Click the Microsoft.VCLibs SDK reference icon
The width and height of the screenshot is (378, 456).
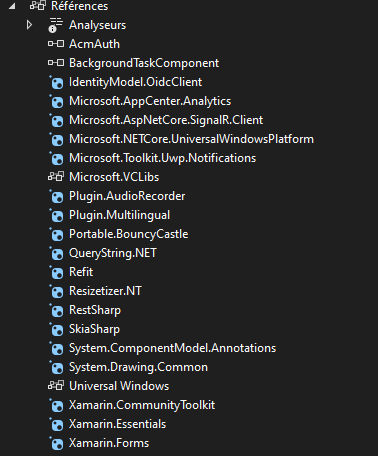coord(56,176)
